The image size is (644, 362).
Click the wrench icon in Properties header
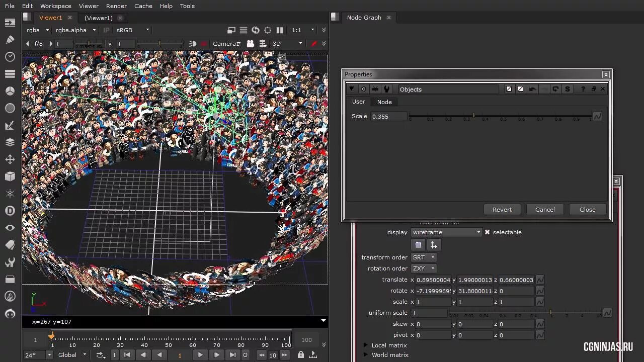[387, 89]
